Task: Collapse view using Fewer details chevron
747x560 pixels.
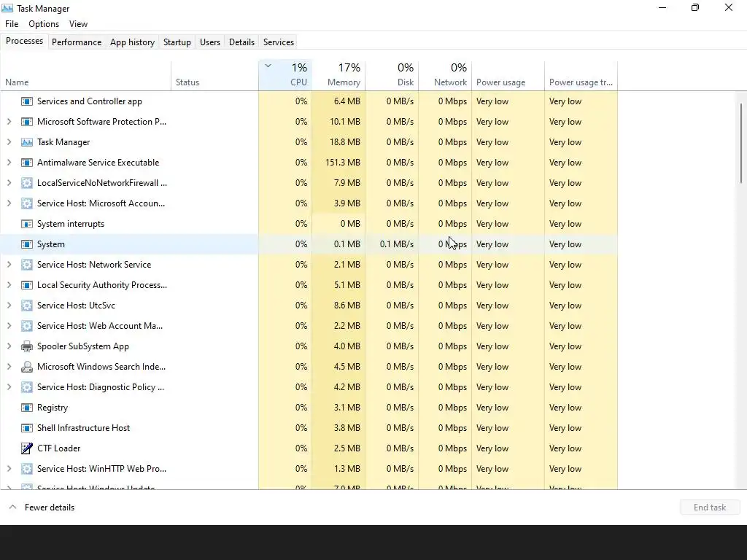Action: tap(13, 507)
